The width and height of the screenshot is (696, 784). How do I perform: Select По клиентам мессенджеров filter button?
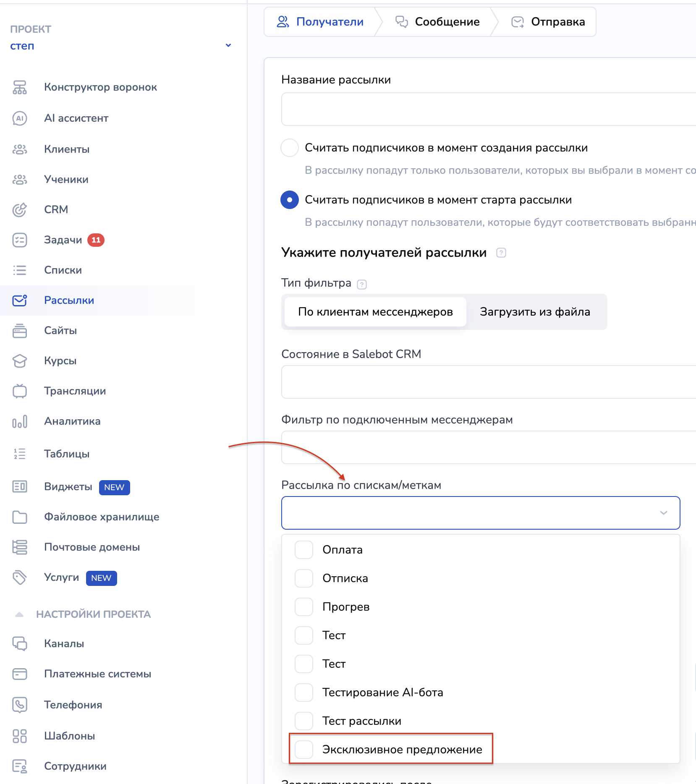pyautogui.click(x=375, y=312)
